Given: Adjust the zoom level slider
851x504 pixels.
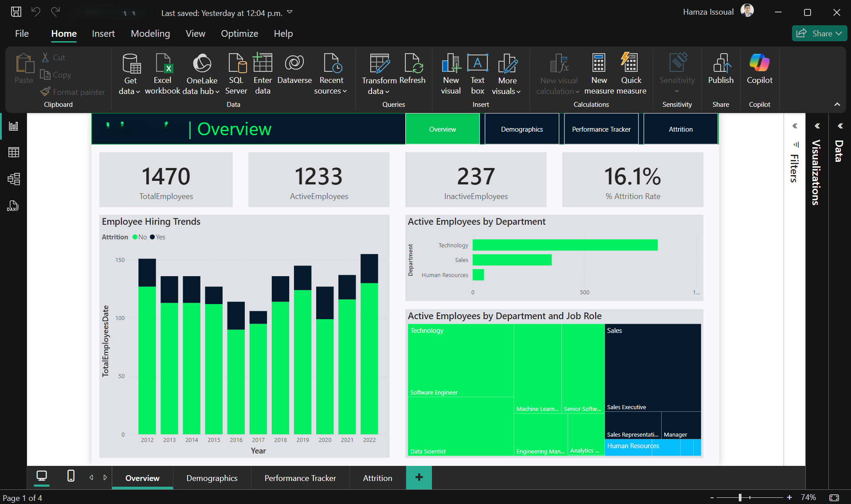Looking at the screenshot, I should coord(740,498).
